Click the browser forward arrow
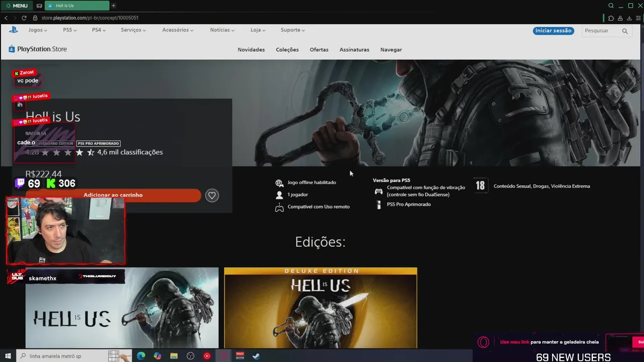Screen dimensions: 644x362 tap(15, 18)
